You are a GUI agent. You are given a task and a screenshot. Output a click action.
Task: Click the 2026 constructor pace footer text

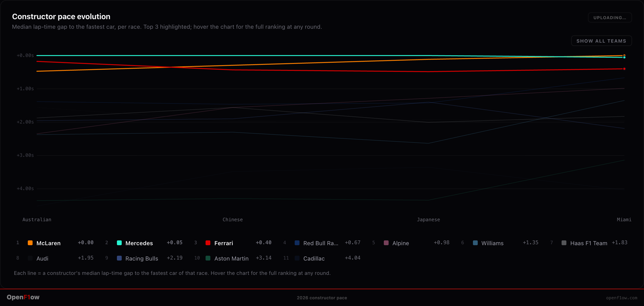[x=322, y=298]
